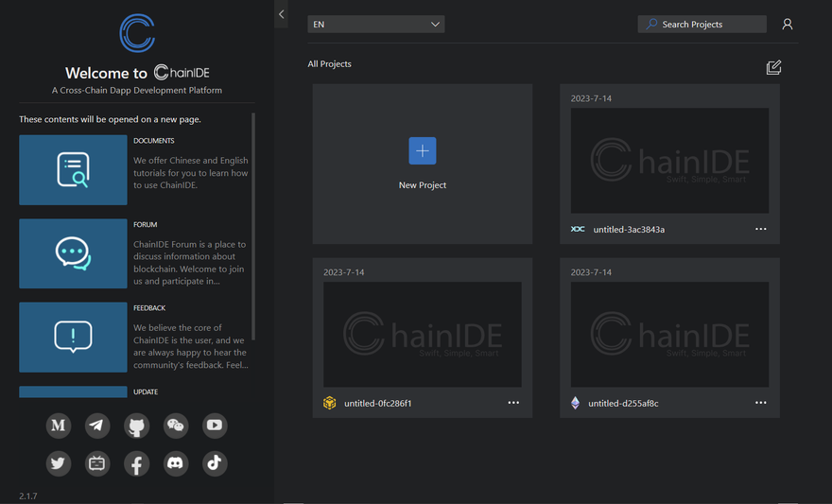
Task: Click the Feedback exclamation tile
Action: pyautogui.click(x=73, y=338)
